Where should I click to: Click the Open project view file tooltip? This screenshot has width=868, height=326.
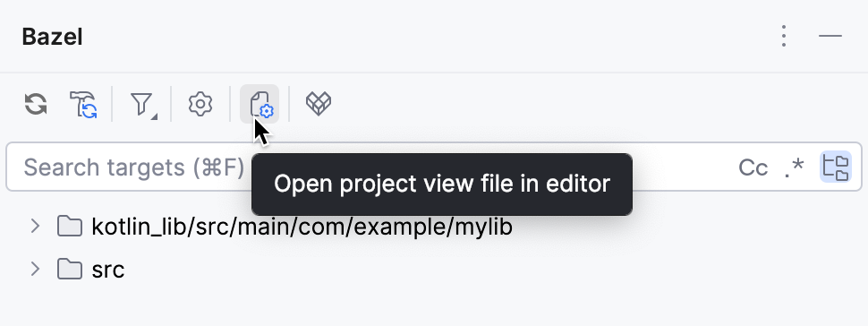[x=442, y=184]
